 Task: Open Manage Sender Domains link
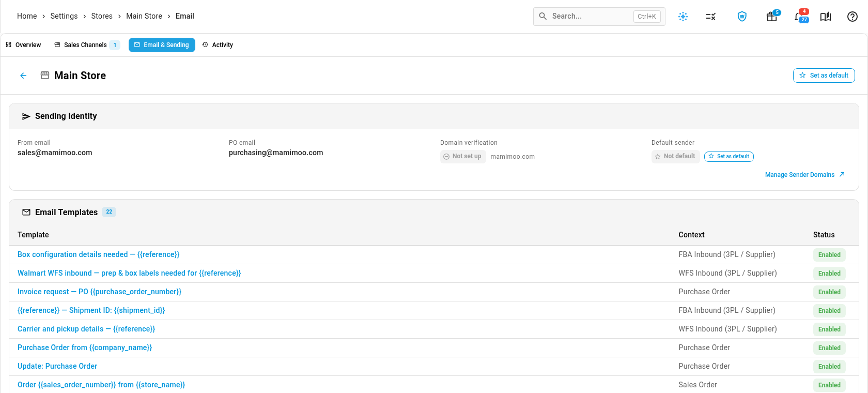pyautogui.click(x=800, y=175)
